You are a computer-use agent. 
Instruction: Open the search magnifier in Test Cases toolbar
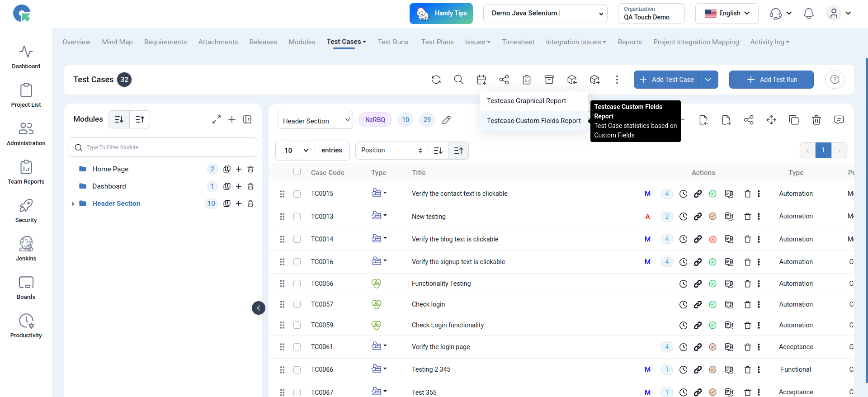458,80
